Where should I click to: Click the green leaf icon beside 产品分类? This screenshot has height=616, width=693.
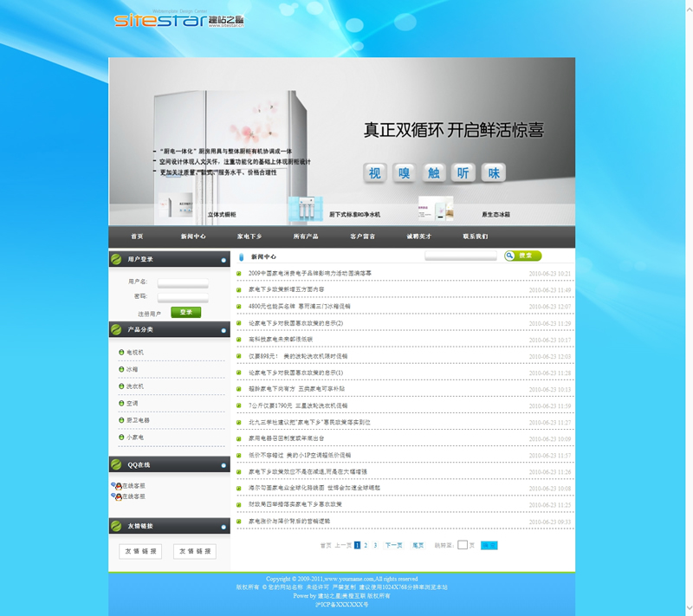pos(116,329)
